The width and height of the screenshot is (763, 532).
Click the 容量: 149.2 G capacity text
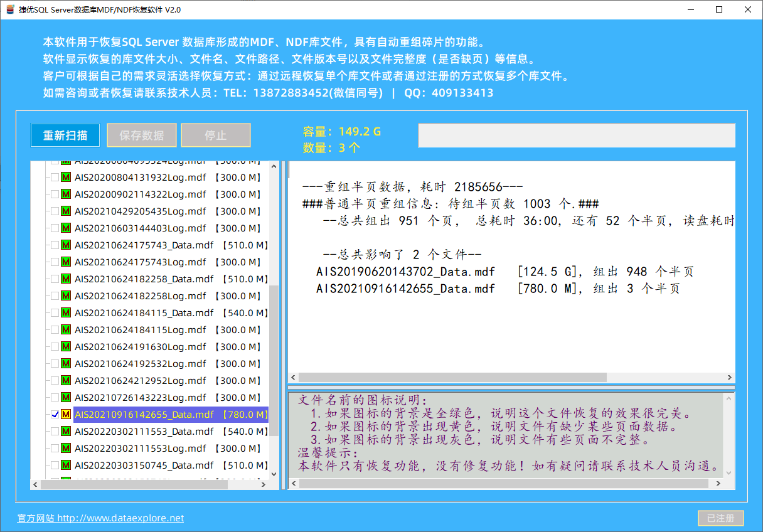(x=342, y=132)
